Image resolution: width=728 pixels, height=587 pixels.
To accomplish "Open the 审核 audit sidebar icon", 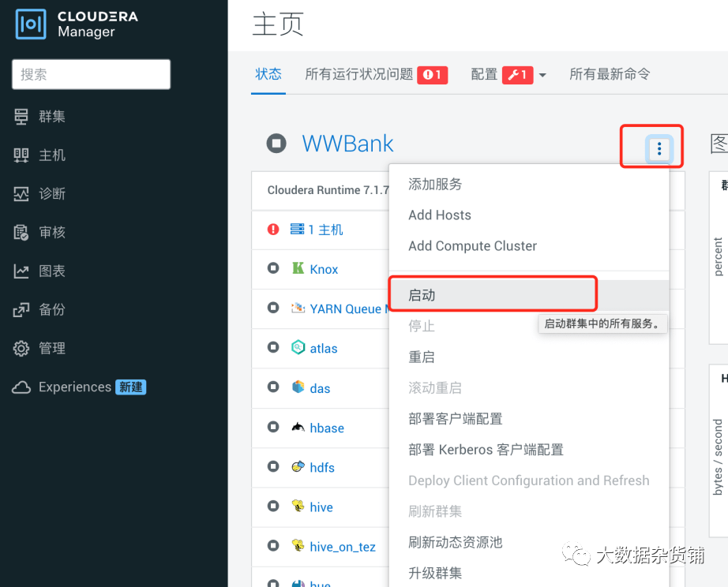I will point(21,232).
